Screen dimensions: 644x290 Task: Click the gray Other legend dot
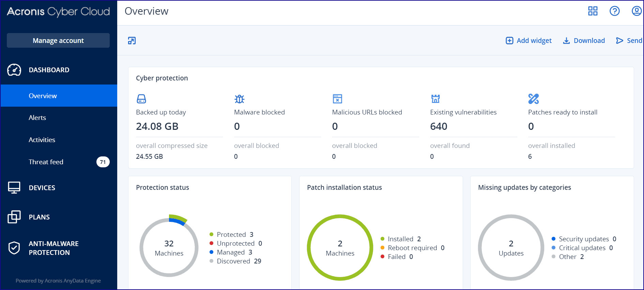[553, 257]
